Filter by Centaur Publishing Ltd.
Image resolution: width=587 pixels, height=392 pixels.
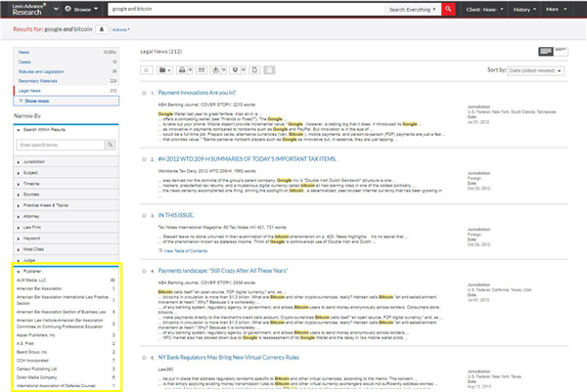point(37,369)
